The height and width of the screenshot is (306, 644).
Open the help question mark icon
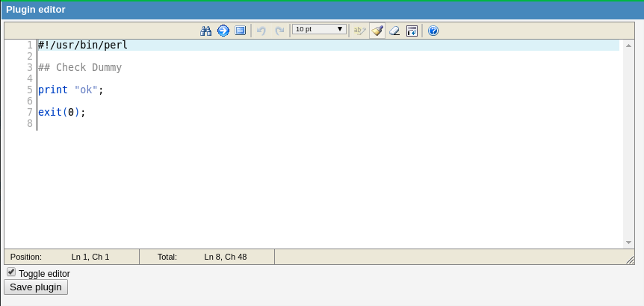pyautogui.click(x=433, y=31)
